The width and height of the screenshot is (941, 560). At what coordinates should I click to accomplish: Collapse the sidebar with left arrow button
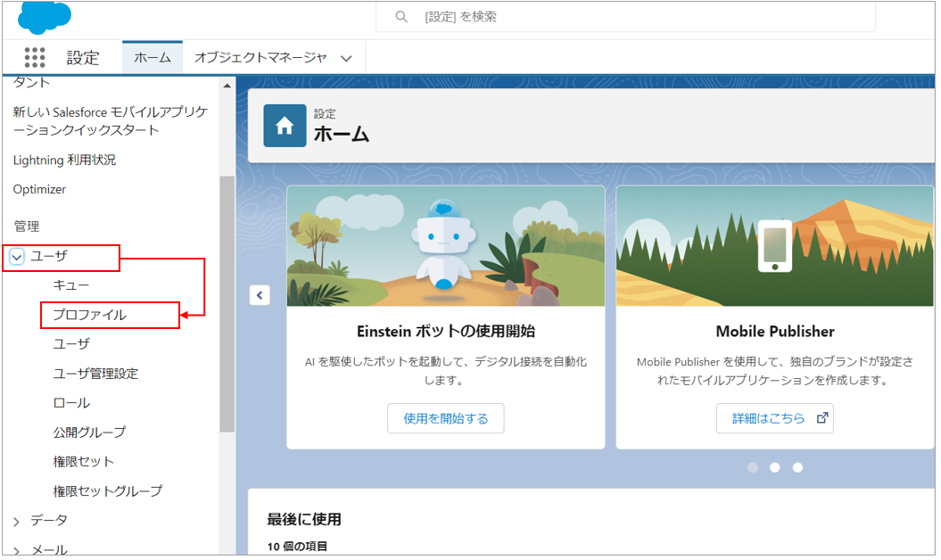[x=260, y=295]
